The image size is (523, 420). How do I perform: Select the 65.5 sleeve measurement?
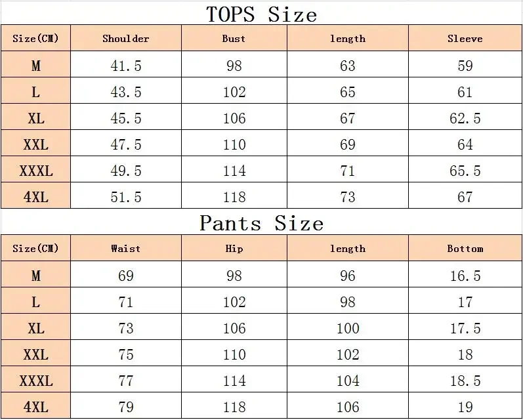pyautogui.click(x=465, y=171)
